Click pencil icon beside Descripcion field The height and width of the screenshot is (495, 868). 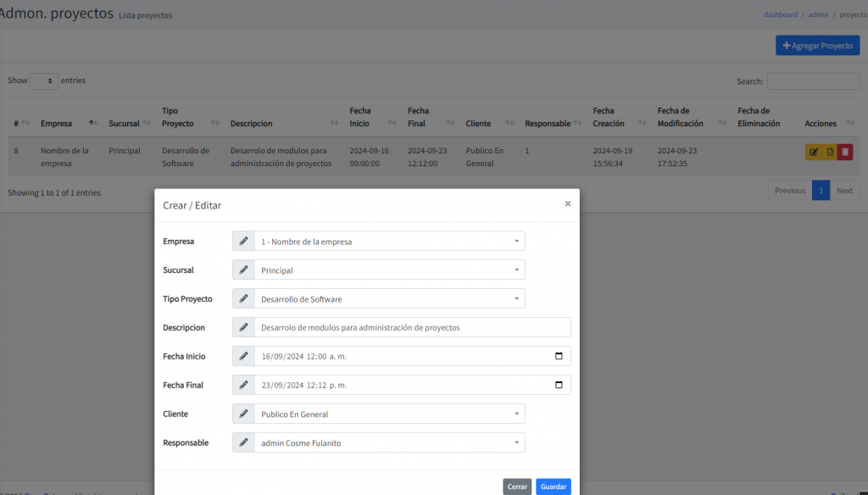coord(243,327)
